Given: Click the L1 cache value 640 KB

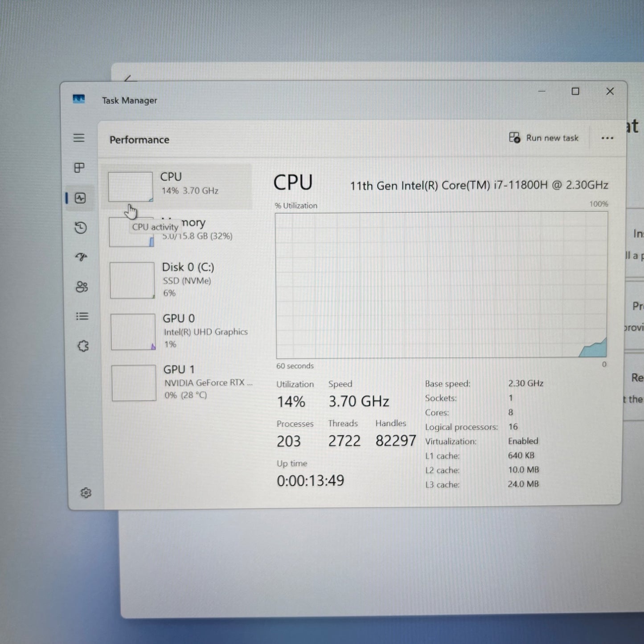Looking at the screenshot, I should (x=521, y=455).
